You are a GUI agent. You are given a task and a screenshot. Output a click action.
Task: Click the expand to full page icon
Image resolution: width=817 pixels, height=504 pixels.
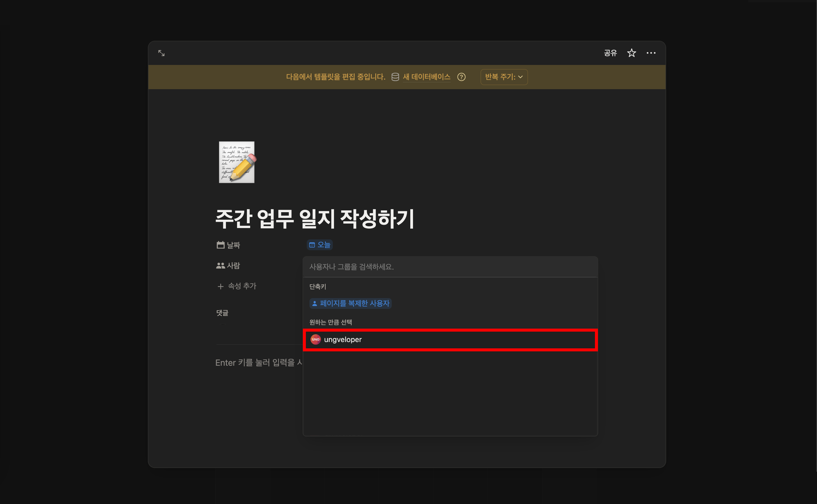click(x=161, y=53)
